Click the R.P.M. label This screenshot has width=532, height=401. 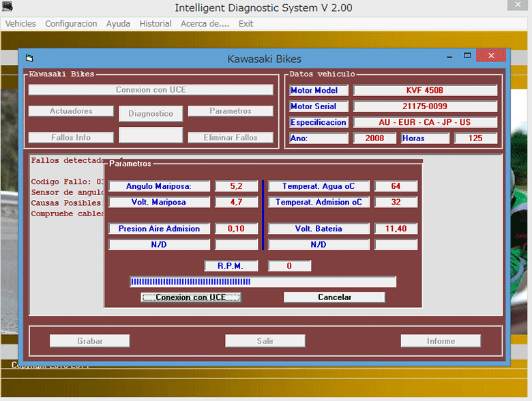pos(231,266)
